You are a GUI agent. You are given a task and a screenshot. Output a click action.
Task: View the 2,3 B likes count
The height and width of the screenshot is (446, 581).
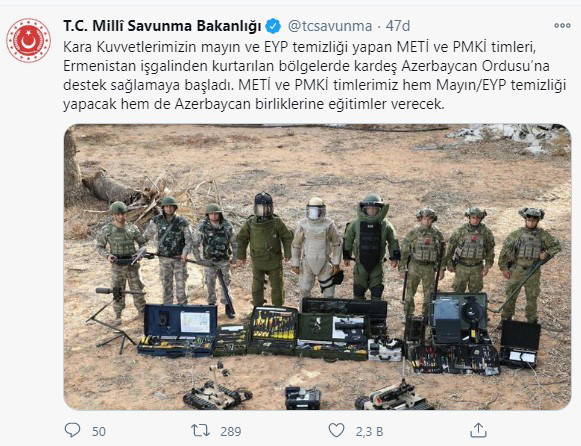(x=369, y=432)
